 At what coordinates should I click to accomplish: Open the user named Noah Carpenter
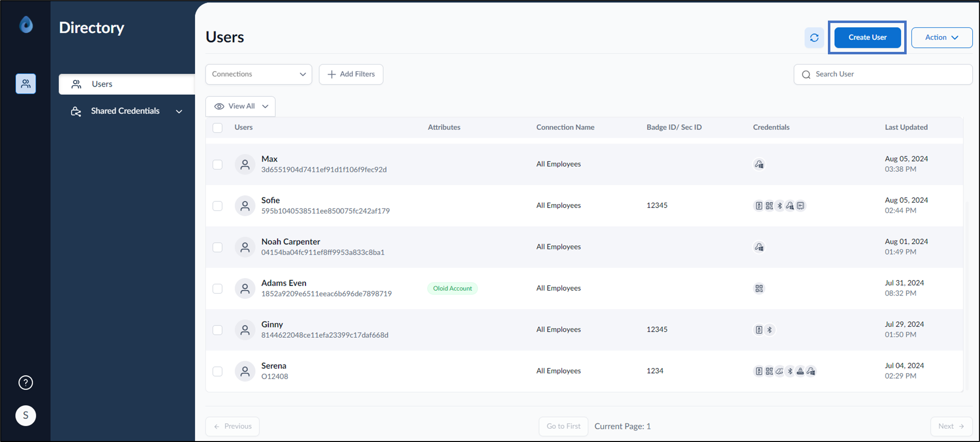(290, 242)
